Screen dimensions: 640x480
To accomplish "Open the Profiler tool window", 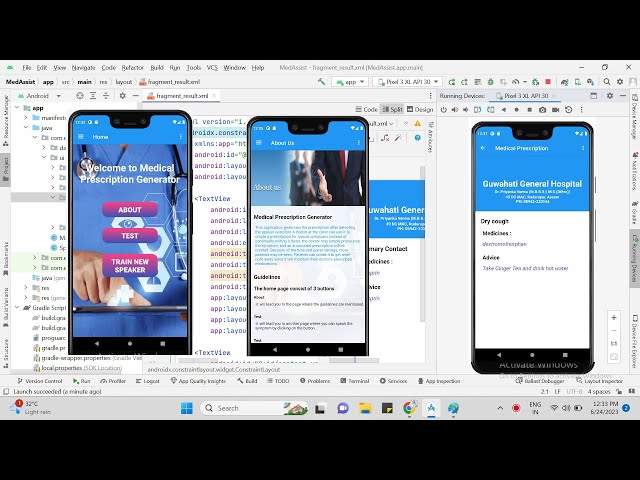I will (113, 381).
